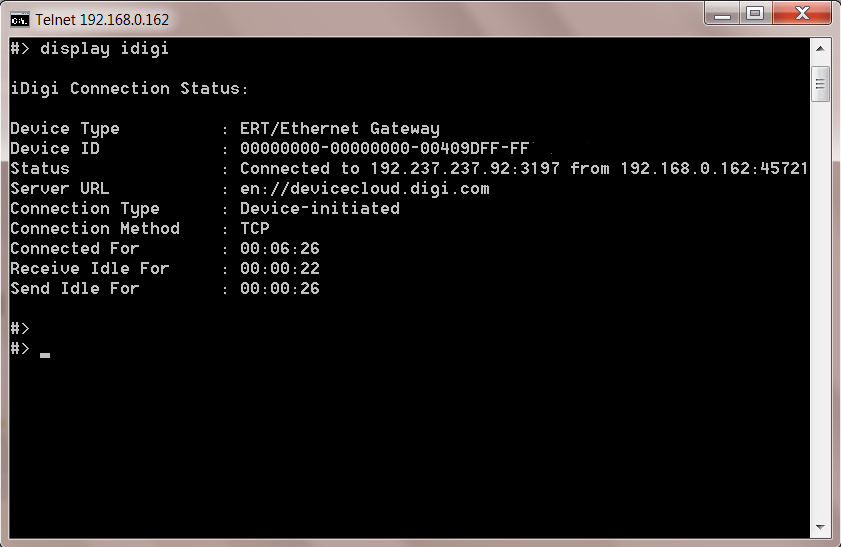This screenshot has height=547, width=841.
Task: Click the Connected For time 00:06:26
Action: click(x=279, y=249)
